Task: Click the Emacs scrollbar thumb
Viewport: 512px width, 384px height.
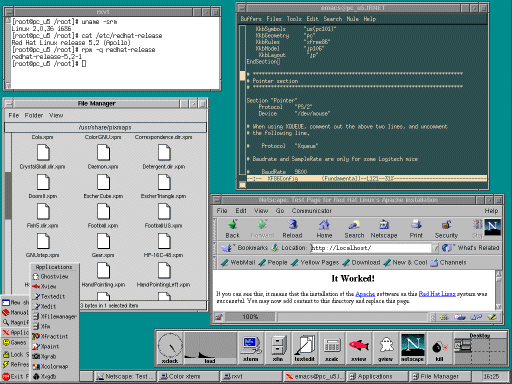Action: click(242, 76)
